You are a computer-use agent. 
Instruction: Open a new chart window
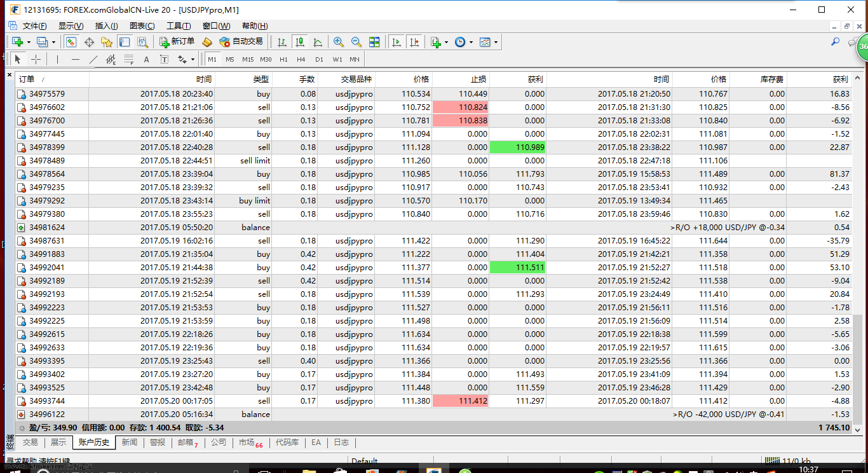point(17,42)
